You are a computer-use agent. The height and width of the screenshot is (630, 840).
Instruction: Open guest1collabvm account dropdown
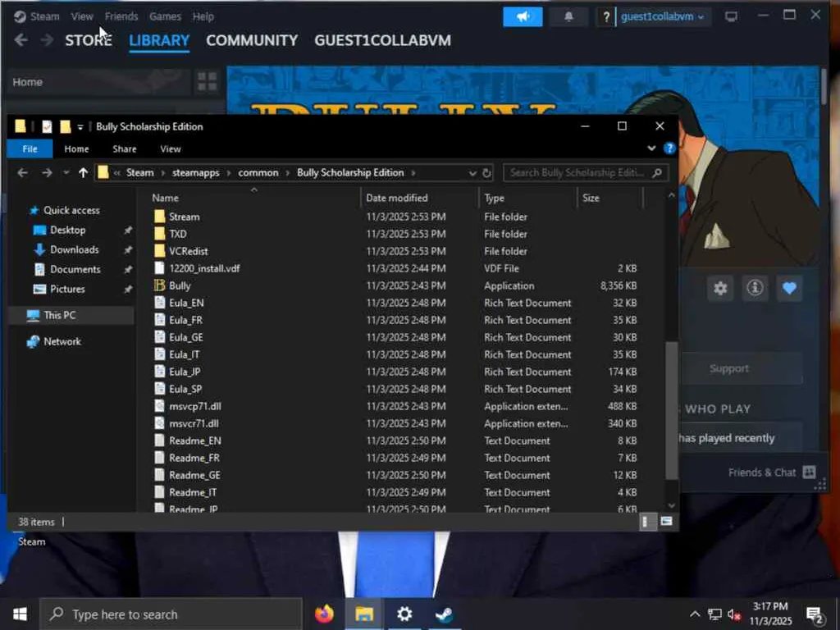[x=662, y=16]
